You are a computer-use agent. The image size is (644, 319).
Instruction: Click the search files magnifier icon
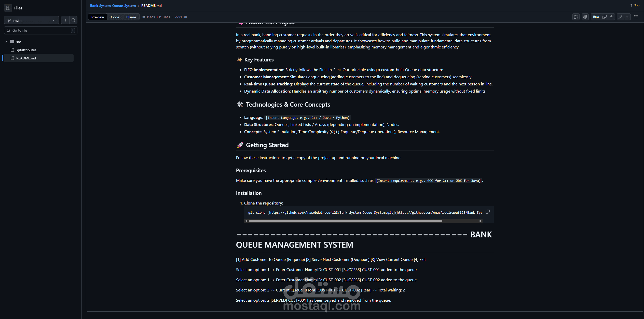click(x=73, y=20)
